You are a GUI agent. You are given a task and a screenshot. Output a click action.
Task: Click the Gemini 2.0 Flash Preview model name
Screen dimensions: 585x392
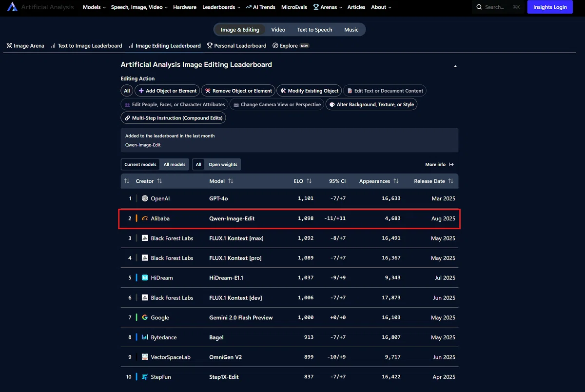point(241,317)
